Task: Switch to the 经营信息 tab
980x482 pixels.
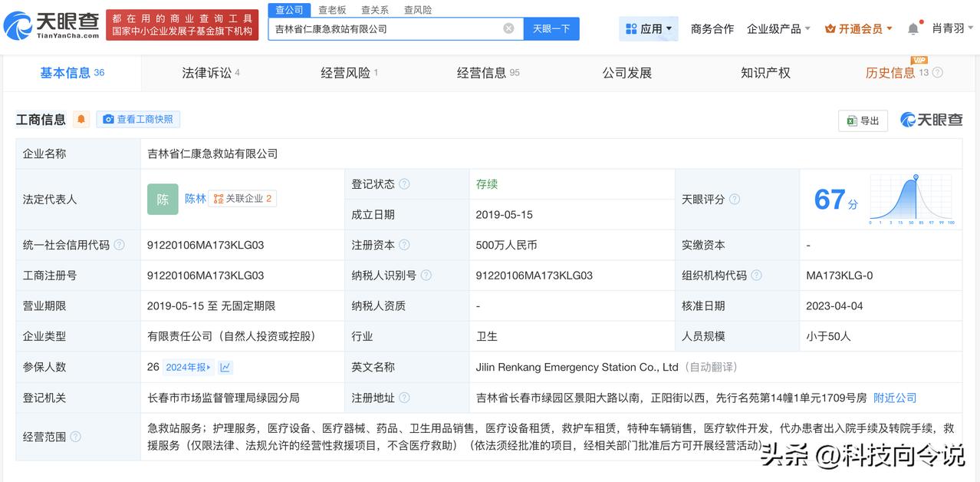Action: click(488, 73)
